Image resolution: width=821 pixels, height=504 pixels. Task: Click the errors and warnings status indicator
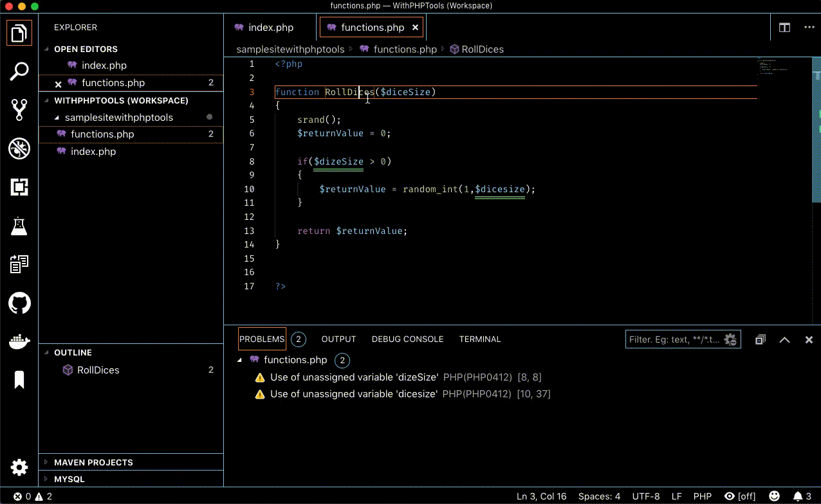(x=33, y=496)
